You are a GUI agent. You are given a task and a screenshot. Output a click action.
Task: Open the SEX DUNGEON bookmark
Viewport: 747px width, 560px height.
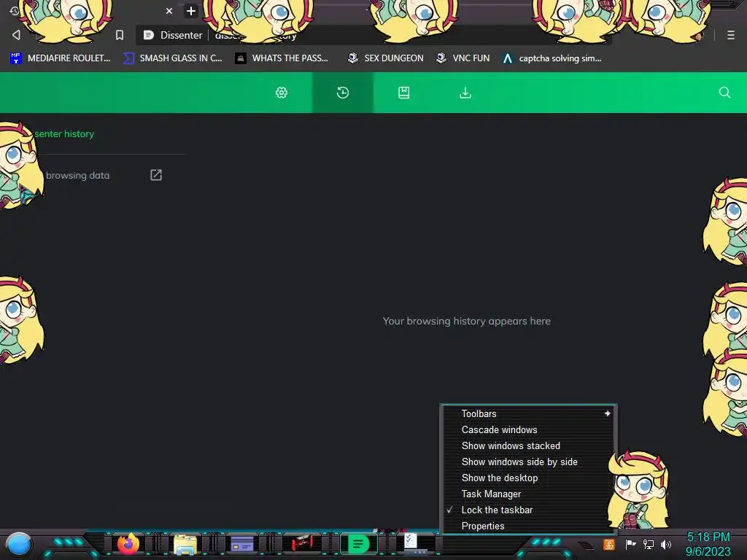[385, 58]
